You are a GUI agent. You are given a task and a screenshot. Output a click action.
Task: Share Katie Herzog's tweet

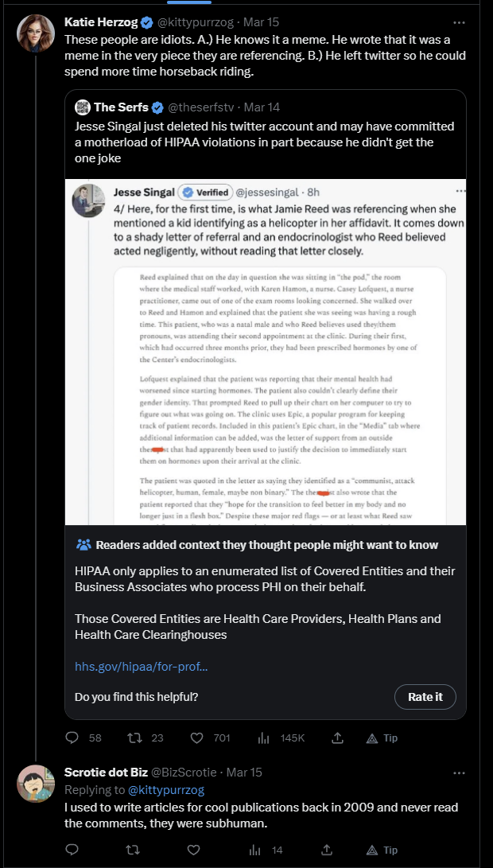[x=337, y=738]
